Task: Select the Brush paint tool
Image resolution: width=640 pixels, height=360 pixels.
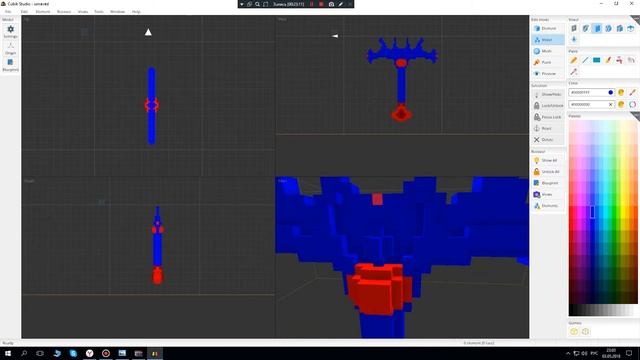Action: 608,60
